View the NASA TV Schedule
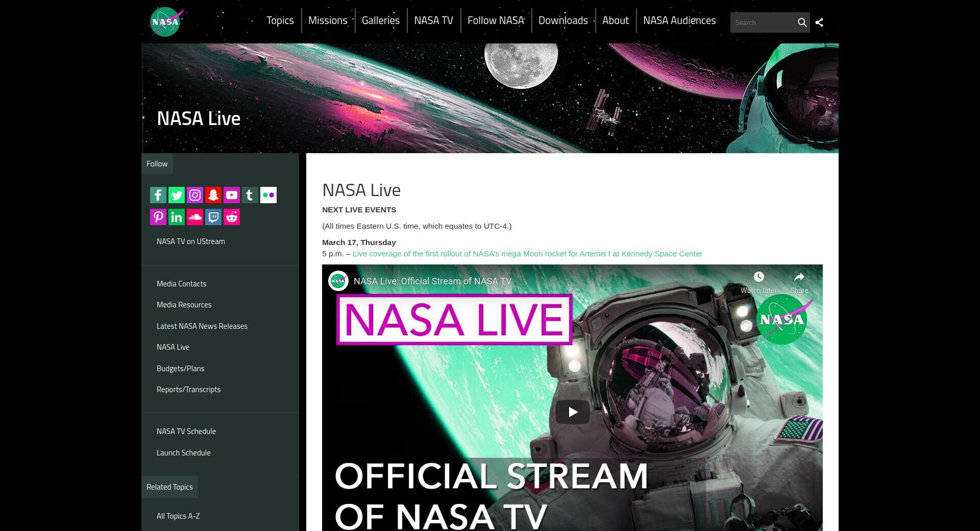This screenshot has height=531, width=980. 186,431
